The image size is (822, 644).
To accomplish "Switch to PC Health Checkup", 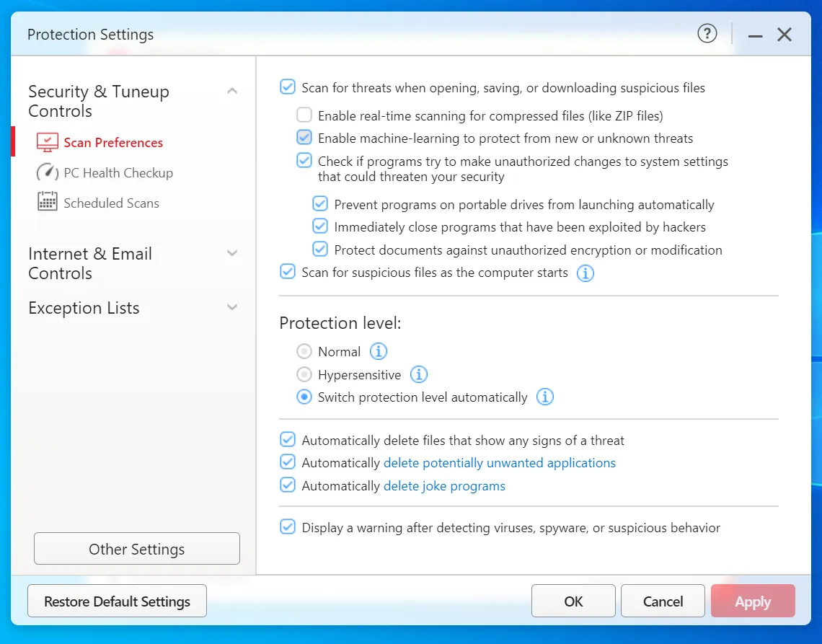I will click(x=118, y=172).
